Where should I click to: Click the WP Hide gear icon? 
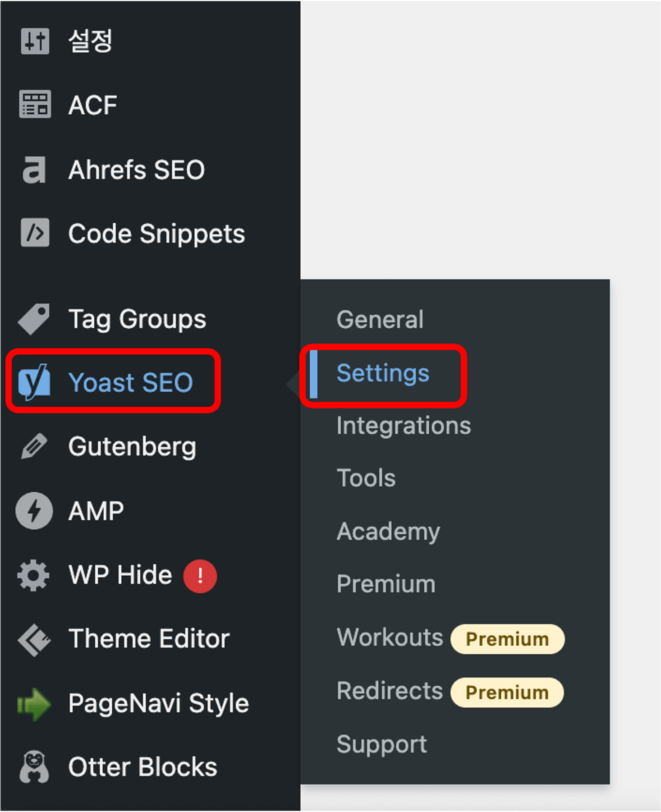click(34, 575)
